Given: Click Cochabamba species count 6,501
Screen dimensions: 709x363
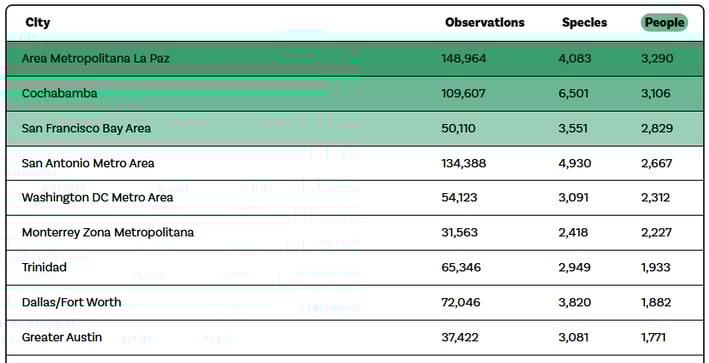Looking at the screenshot, I should pos(573,94).
